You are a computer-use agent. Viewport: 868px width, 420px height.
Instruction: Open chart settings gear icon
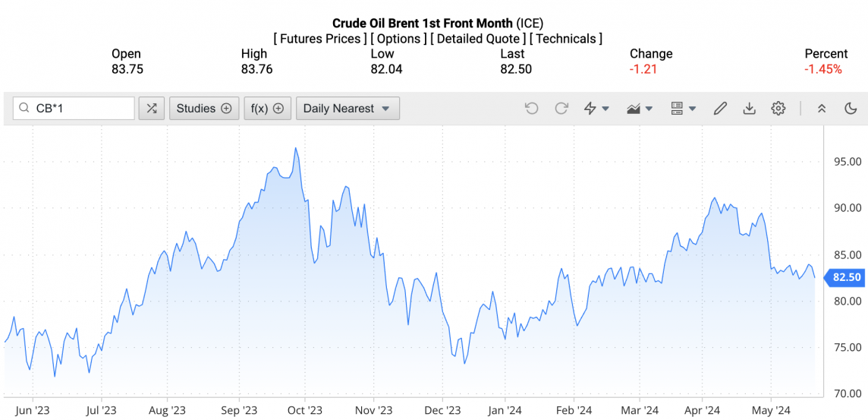[778, 109]
